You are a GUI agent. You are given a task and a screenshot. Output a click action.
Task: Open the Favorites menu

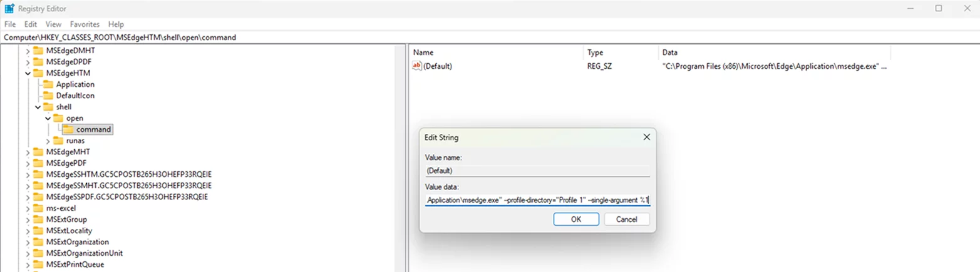tap(85, 24)
